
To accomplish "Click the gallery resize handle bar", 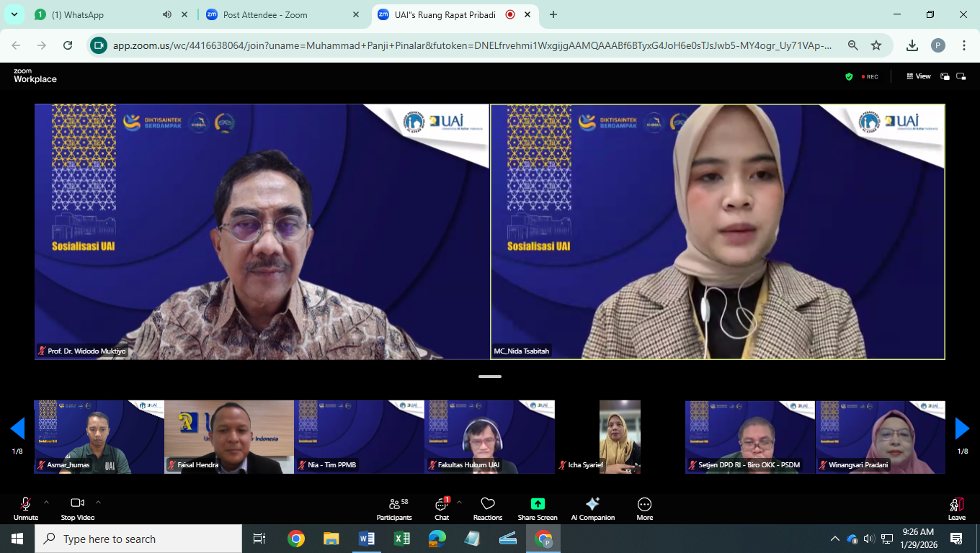I will coord(490,377).
